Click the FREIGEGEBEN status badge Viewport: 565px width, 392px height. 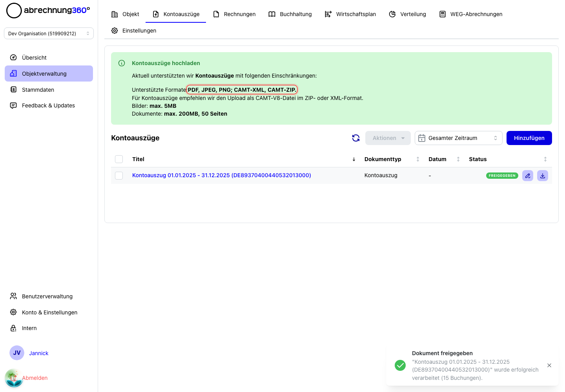pyautogui.click(x=502, y=176)
